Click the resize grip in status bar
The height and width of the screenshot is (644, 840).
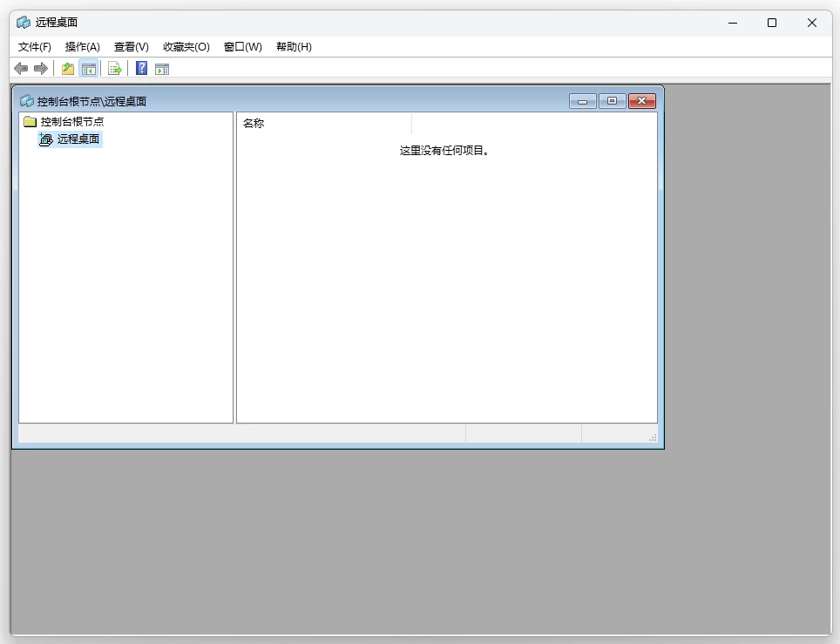(x=652, y=437)
